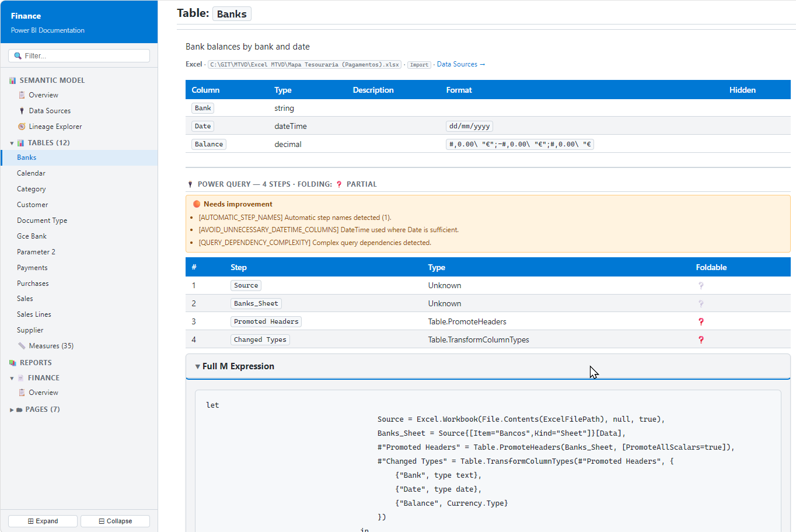Collapse the Full M Expression section

[x=488, y=366]
